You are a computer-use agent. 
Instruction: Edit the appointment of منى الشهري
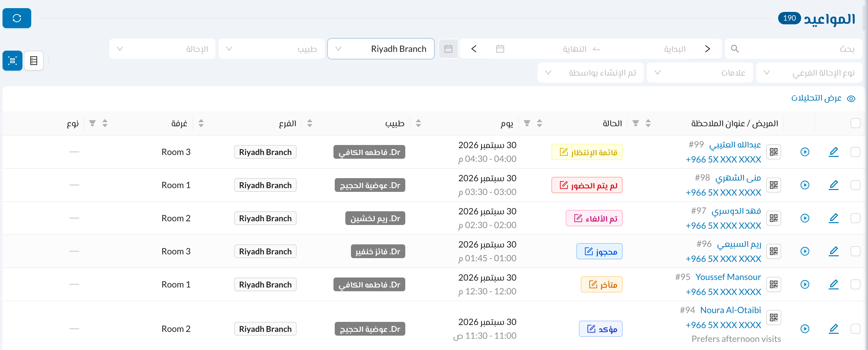point(833,185)
